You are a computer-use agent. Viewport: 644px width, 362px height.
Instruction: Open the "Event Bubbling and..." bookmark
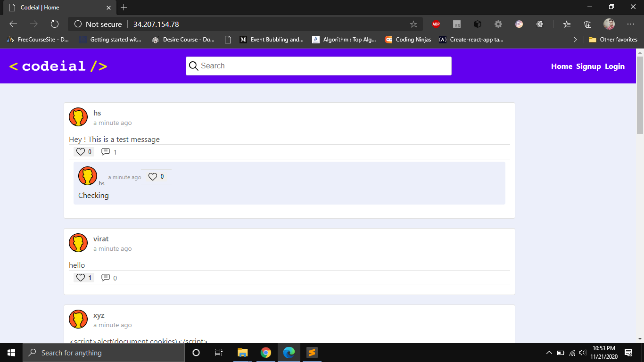point(272,40)
